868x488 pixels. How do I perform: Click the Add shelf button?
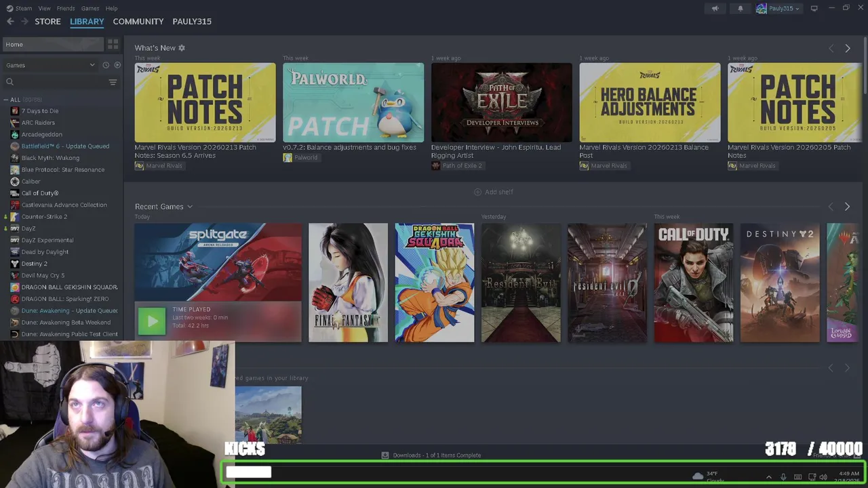coord(493,192)
